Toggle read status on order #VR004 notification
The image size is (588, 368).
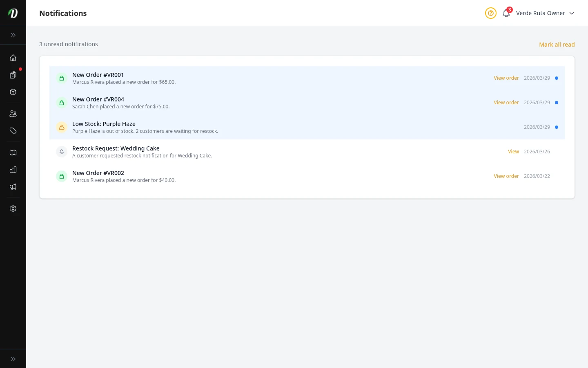tap(556, 102)
